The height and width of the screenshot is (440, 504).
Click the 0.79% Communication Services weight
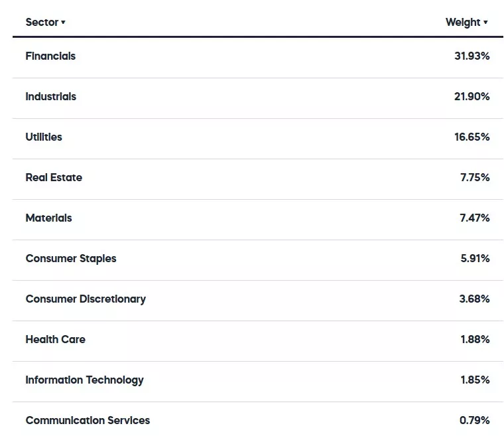coord(475,420)
